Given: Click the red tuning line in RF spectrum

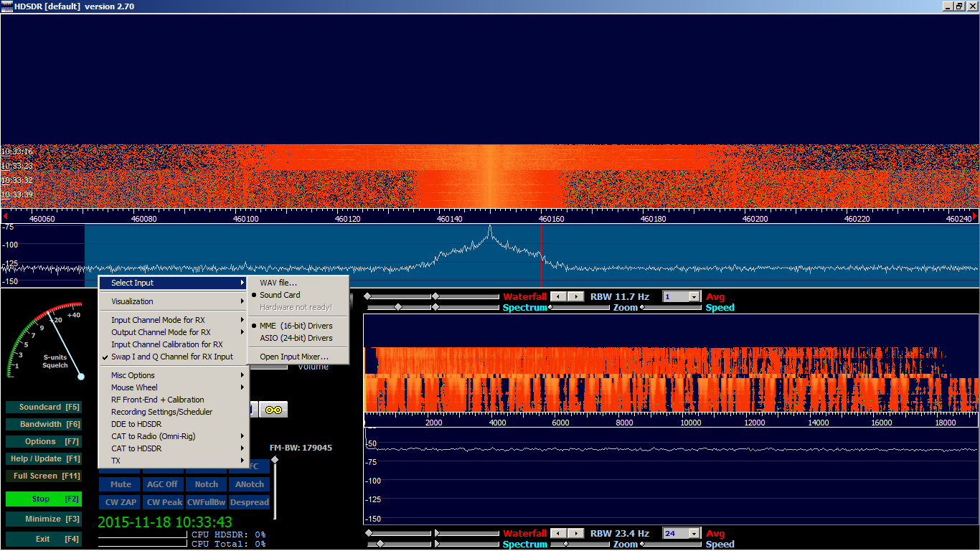Looking at the screenshot, I should (541, 255).
